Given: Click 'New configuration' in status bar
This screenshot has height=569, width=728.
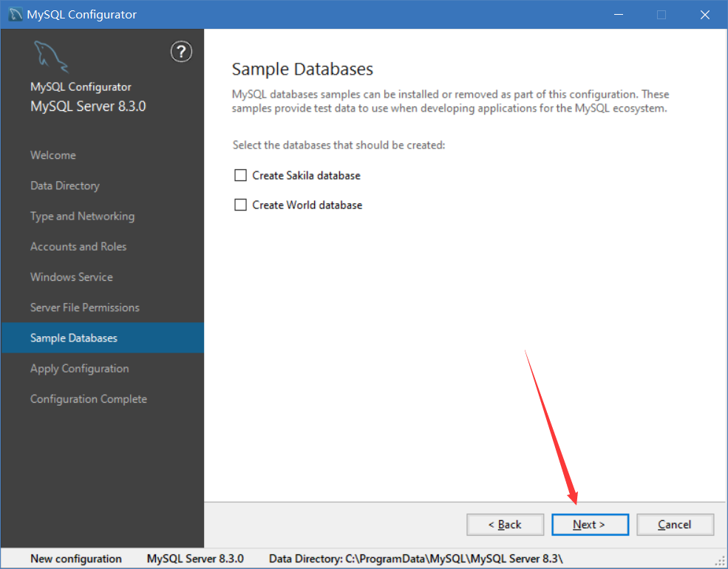Looking at the screenshot, I should pos(75,559).
